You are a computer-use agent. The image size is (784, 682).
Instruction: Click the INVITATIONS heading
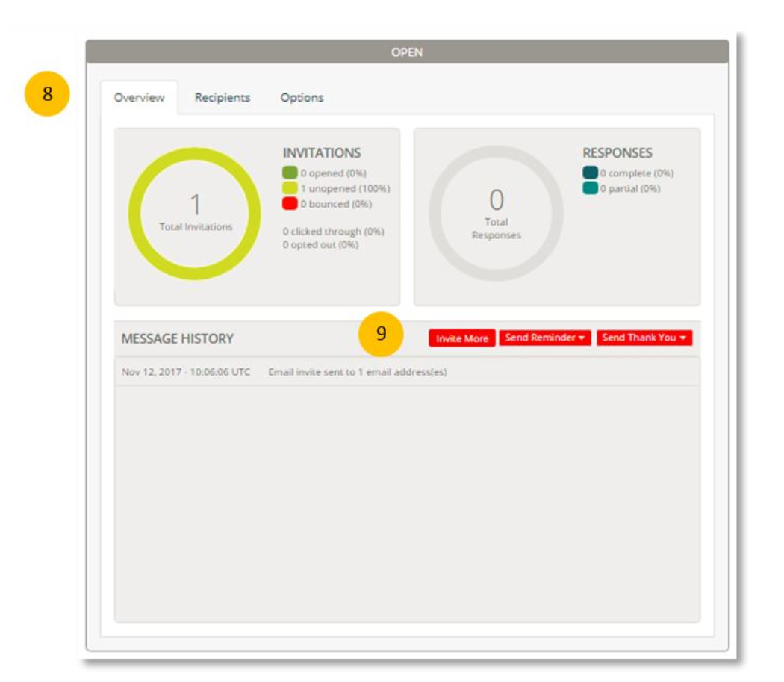(321, 153)
